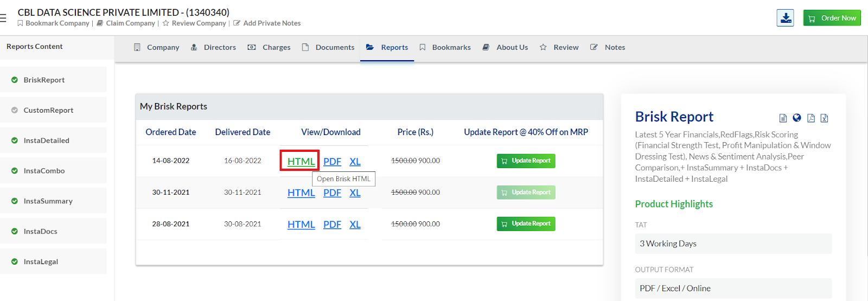Switch to the Review tab

pos(559,48)
